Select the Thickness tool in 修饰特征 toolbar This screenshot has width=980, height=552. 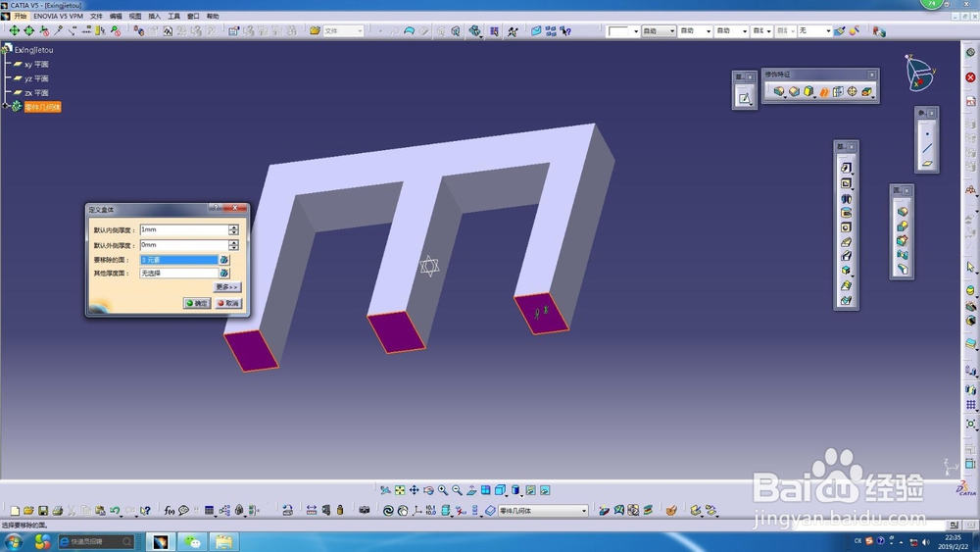838,92
